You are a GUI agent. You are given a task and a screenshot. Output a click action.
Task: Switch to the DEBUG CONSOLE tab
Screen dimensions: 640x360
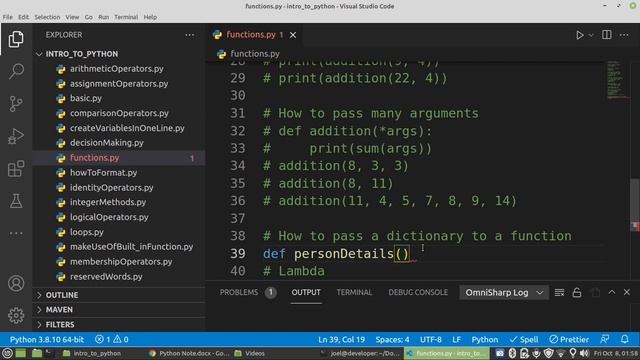coord(418,292)
